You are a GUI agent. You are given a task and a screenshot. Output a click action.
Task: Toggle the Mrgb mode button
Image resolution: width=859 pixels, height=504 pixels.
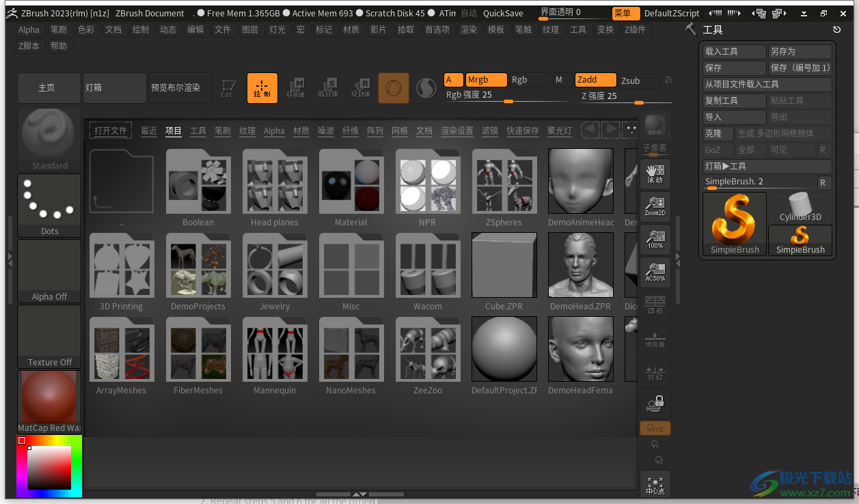tap(486, 80)
